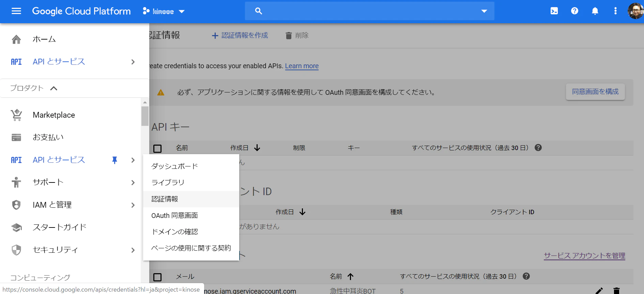Select ドメインの確認 from the submenu
This screenshot has height=294, width=644.
191,232
